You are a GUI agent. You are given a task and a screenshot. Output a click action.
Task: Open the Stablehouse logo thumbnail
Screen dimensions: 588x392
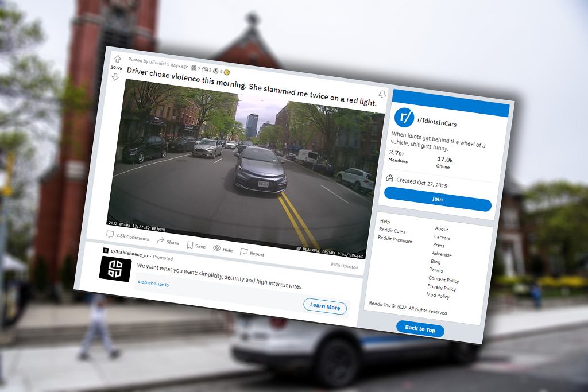coord(115,269)
